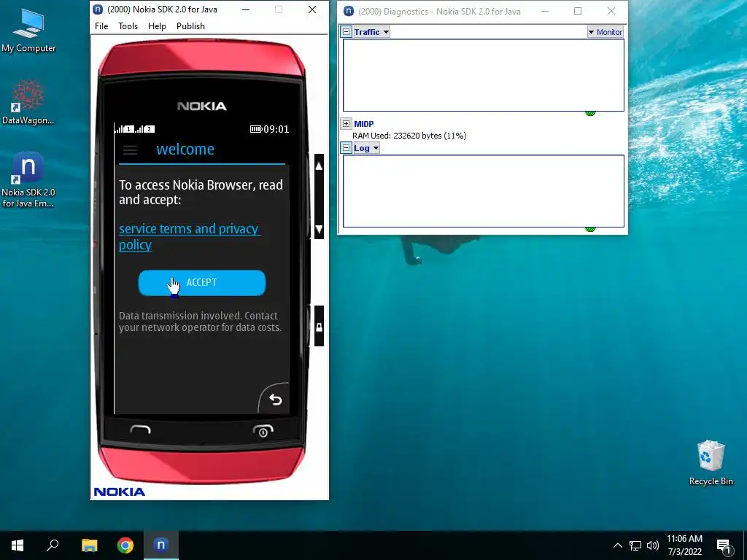Close the emulator window

(312, 9)
